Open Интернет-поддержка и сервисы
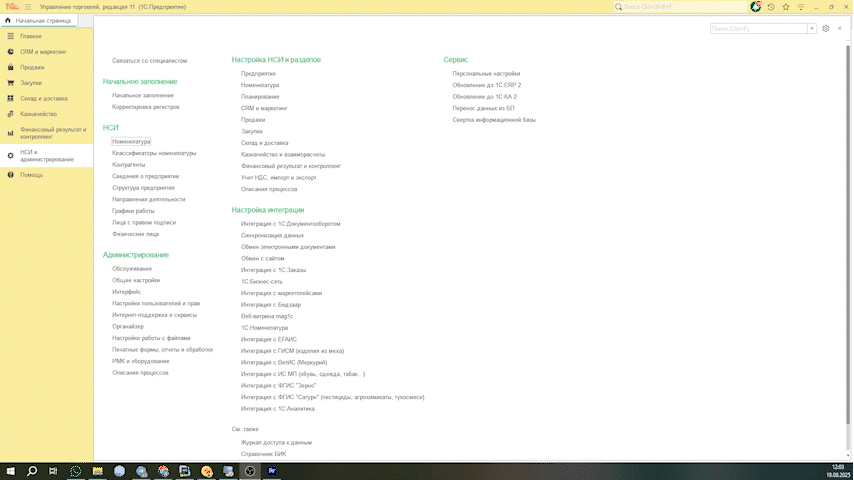The image size is (854, 480). (154, 315)
